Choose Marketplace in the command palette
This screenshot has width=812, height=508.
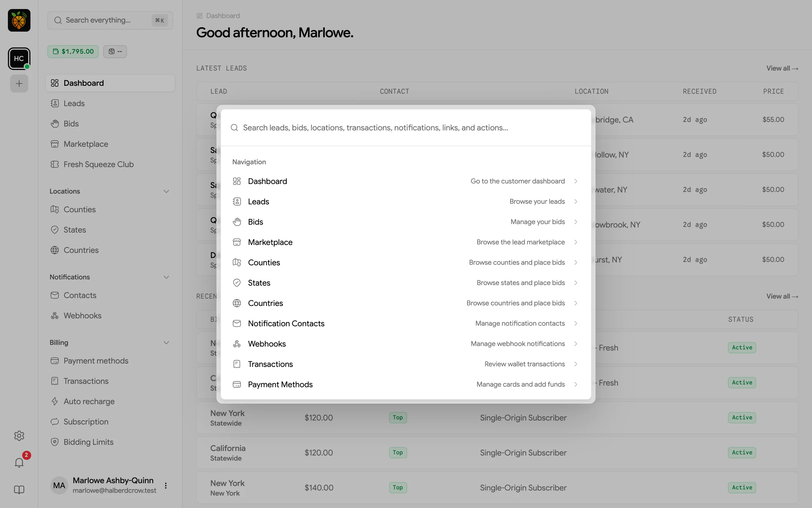tap(406, 242)
